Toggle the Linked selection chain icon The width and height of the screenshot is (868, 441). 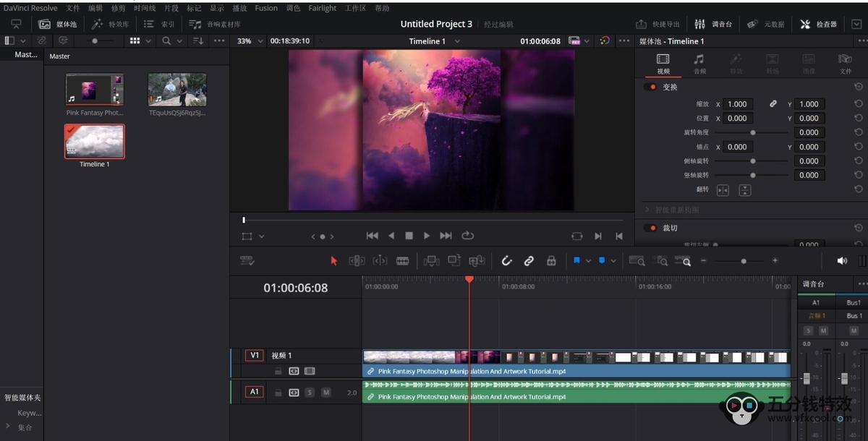(x=529, y=261)
